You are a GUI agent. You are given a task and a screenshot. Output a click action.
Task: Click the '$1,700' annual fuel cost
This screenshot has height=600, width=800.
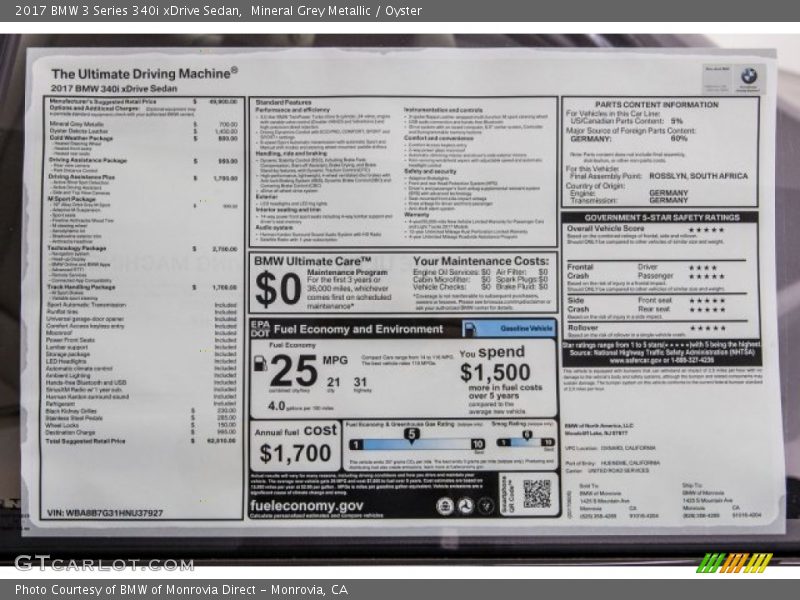pos(295,453)
